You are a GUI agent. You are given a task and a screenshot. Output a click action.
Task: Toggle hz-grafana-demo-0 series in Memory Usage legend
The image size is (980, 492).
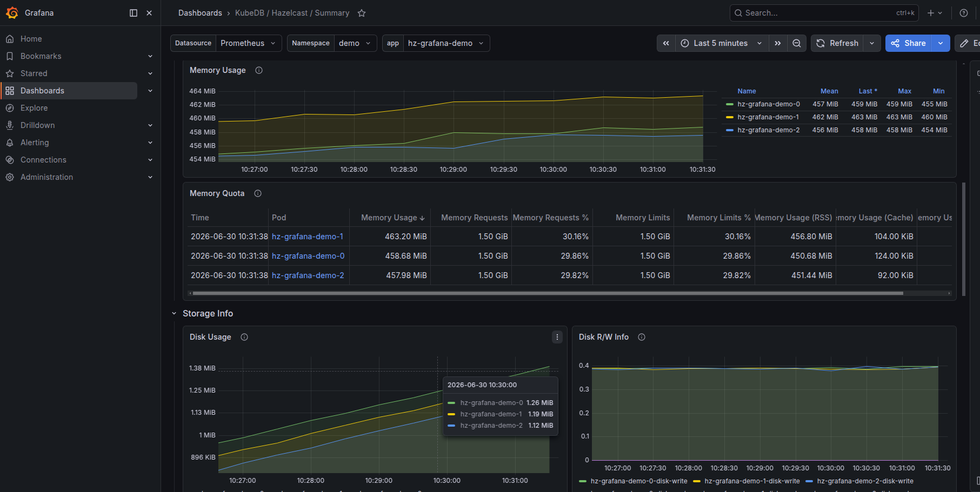click(768, 104)
